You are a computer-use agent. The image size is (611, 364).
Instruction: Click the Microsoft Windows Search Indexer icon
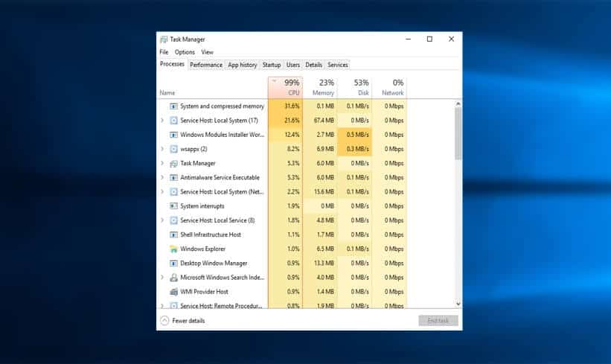point(174,278)
